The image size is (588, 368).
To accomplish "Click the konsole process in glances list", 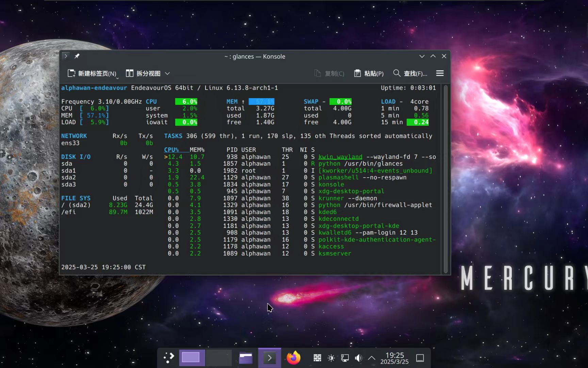I will [x=331, y=184].
